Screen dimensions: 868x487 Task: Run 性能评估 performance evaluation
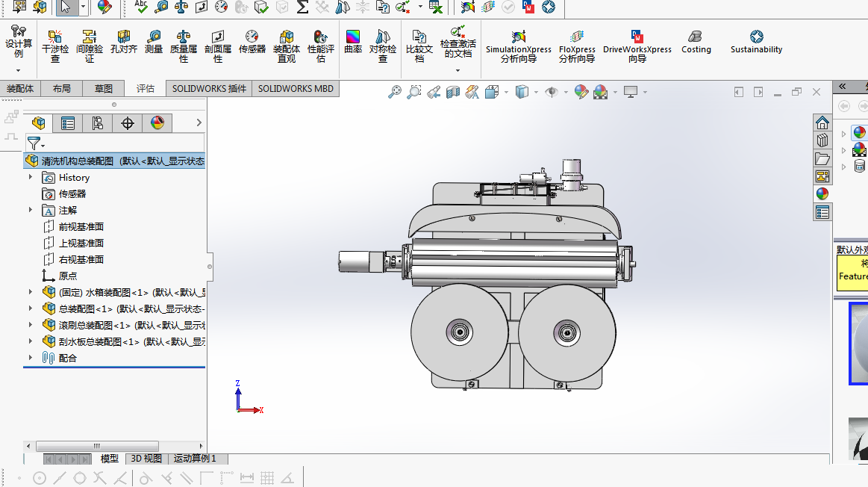320,46
